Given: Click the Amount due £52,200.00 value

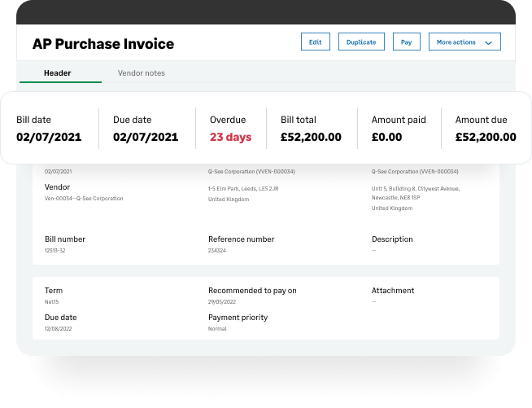Looking at the screenshot, I should 486,137.
